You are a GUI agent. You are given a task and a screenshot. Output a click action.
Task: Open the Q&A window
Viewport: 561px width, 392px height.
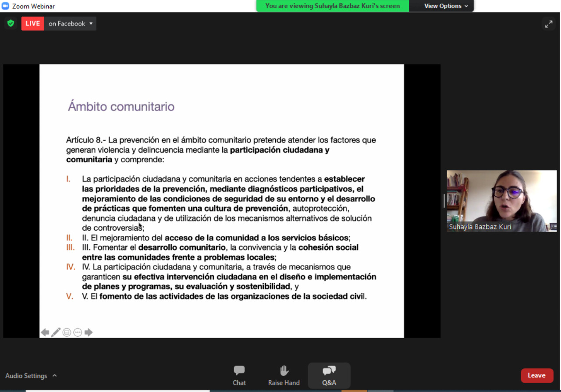pyautogui.click(x=329, y=375)
